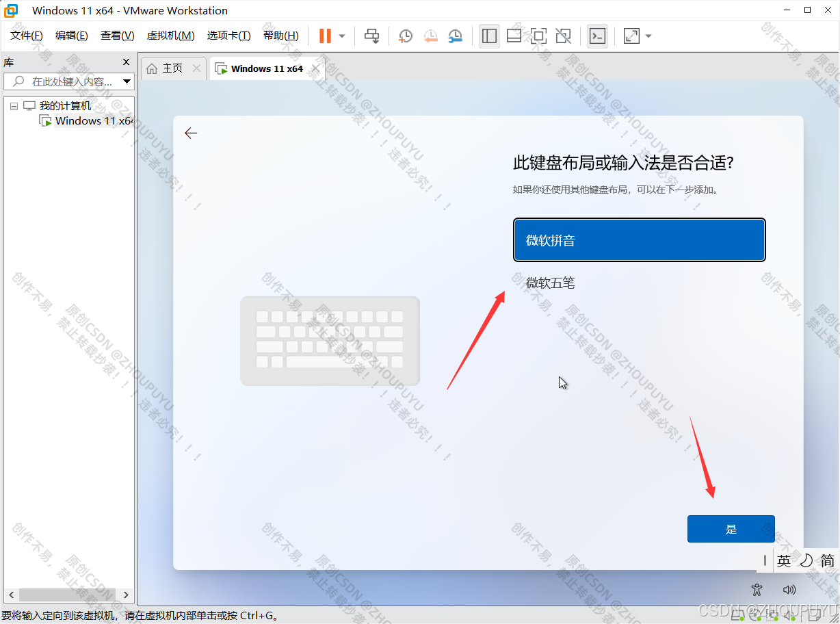The image size is (840, 624).
Task: Open the volume icon in the setup screen
Action: tap(789, 589)
